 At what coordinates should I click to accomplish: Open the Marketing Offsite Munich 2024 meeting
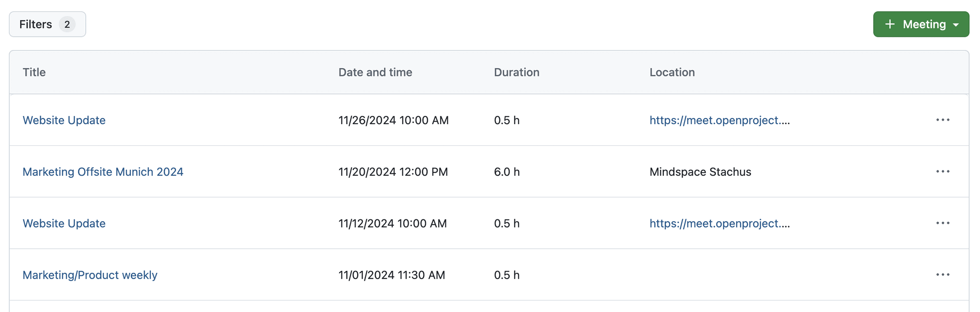tap(103, 172)
